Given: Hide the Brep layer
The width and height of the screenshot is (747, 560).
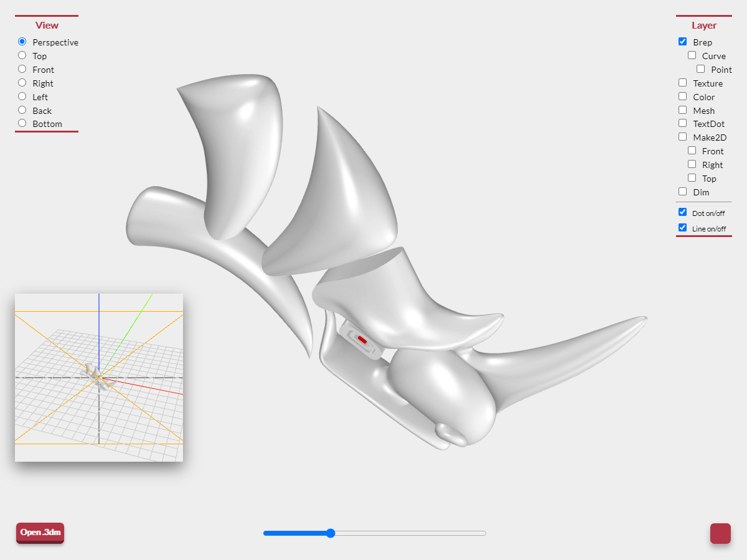Looking at the screenshot, I should pyautogui.click(x=682, y=41).
